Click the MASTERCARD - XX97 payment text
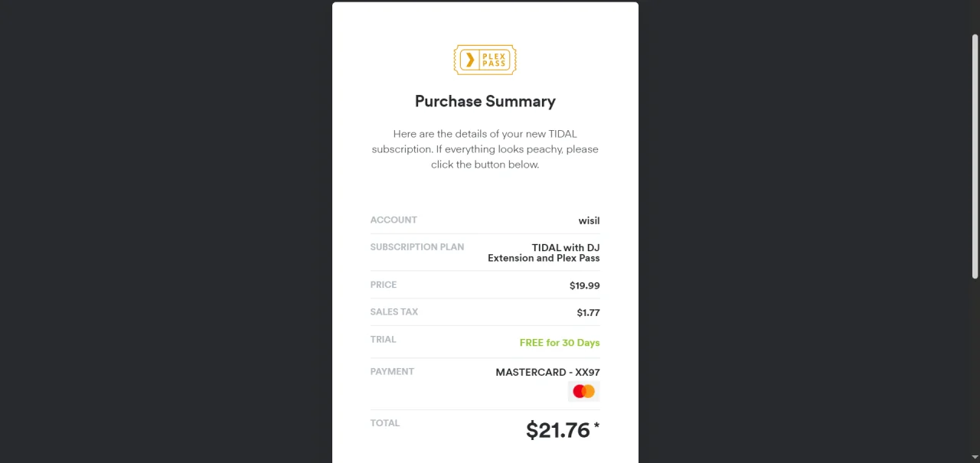 tap(547, 372)
